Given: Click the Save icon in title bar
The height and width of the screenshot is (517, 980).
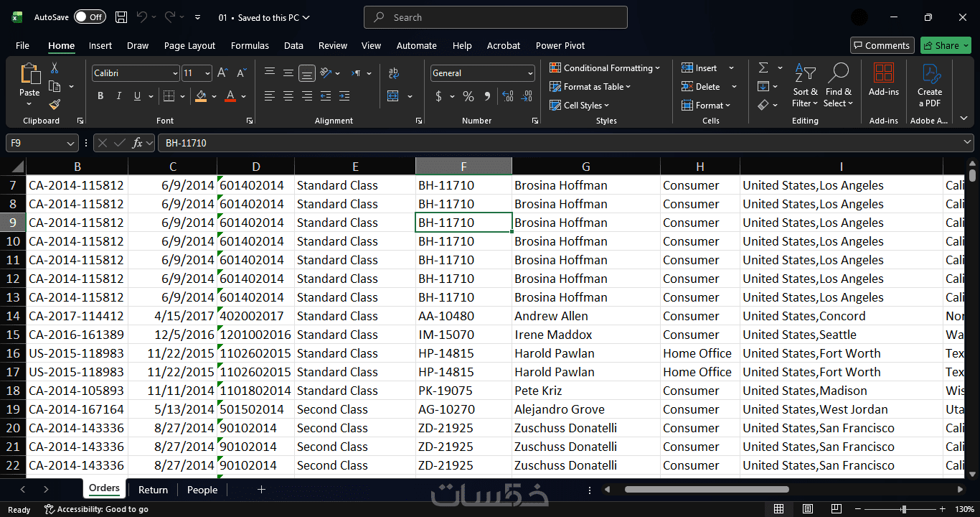Looking at the screenshot, I should [121, 17].
